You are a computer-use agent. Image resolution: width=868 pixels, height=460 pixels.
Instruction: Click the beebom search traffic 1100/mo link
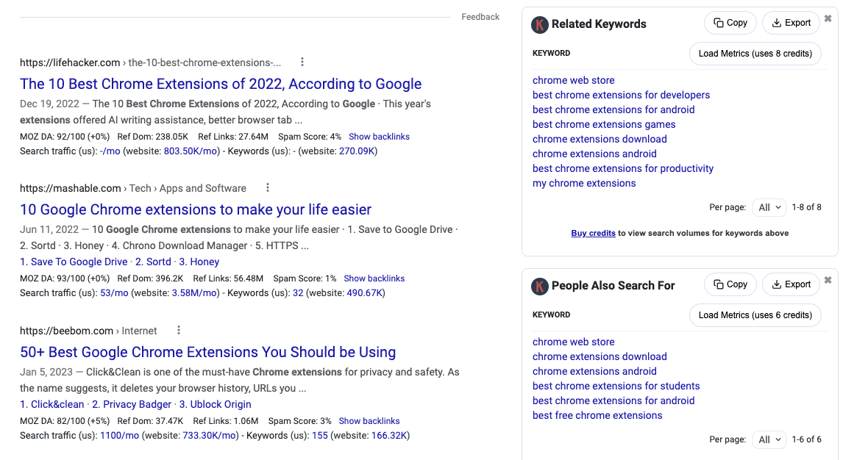[120, 436]
